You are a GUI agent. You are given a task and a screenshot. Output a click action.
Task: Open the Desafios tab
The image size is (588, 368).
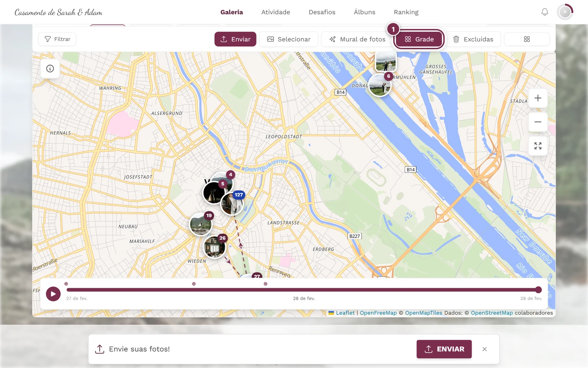[322, 12]
